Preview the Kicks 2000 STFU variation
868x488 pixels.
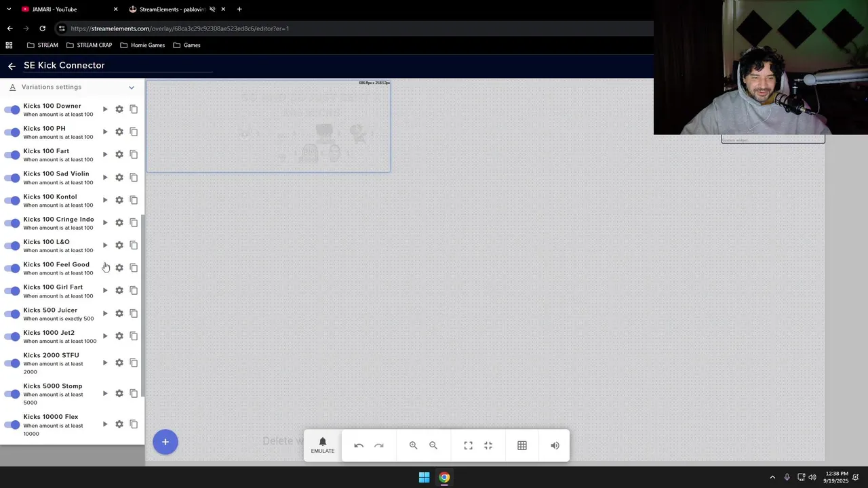tap(105, 363)
